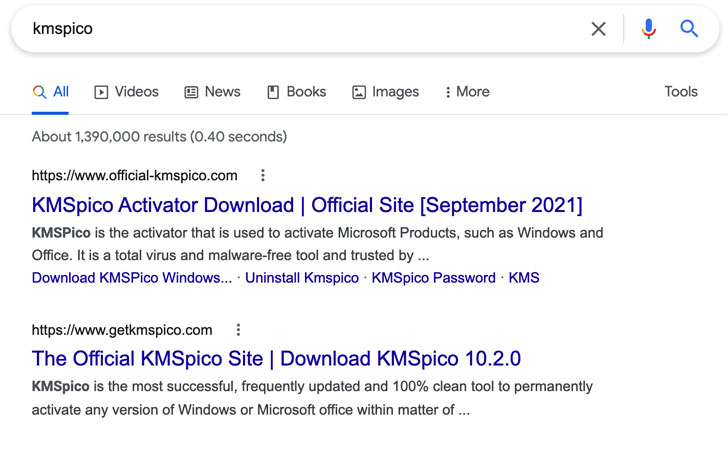Click the https://www.getkmspico.com URL text
Screen dimensions: 728x466
(122, 330)
